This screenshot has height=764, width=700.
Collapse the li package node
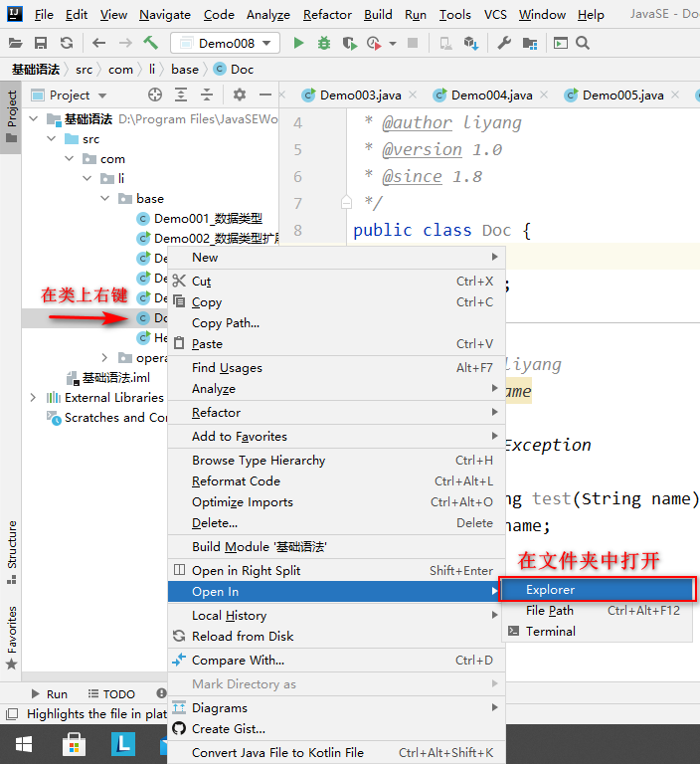87,178
